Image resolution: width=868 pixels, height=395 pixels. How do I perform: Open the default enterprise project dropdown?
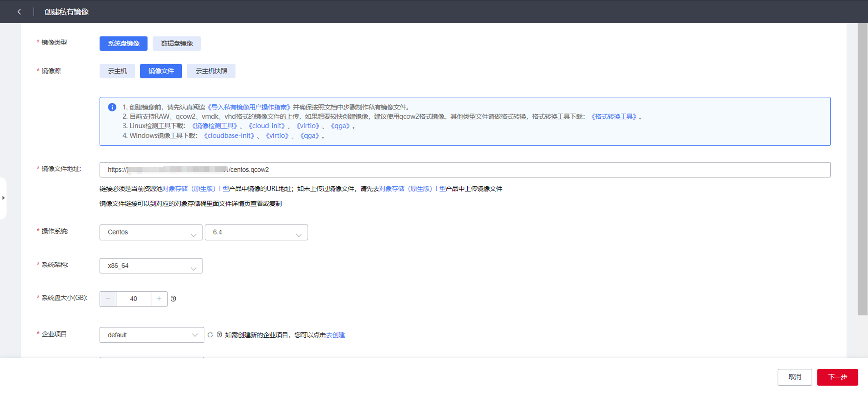152,335
